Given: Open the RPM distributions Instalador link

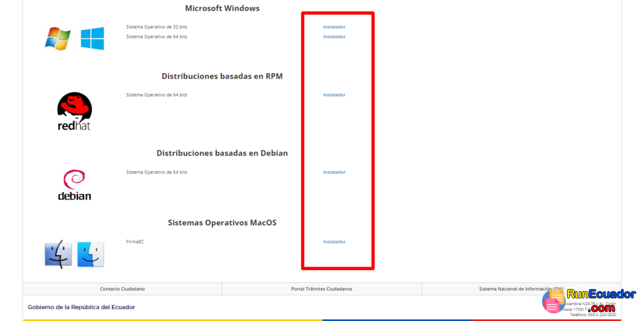Looking at the screenshot, I should click(335, 94).
